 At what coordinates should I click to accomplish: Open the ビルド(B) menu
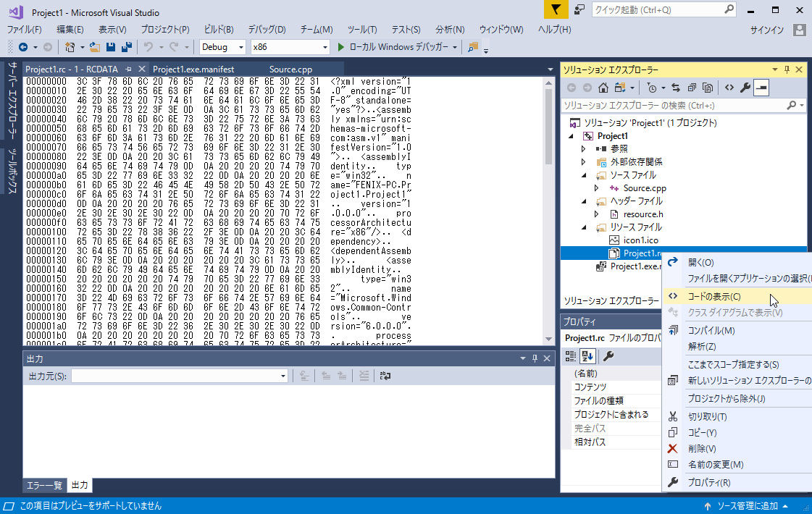click(x=219, y=30)
